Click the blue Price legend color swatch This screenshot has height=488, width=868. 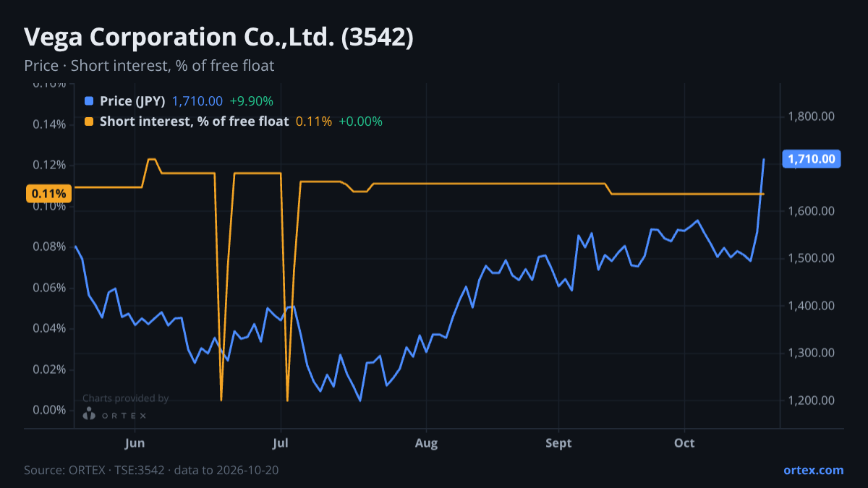tap(89, 101)
